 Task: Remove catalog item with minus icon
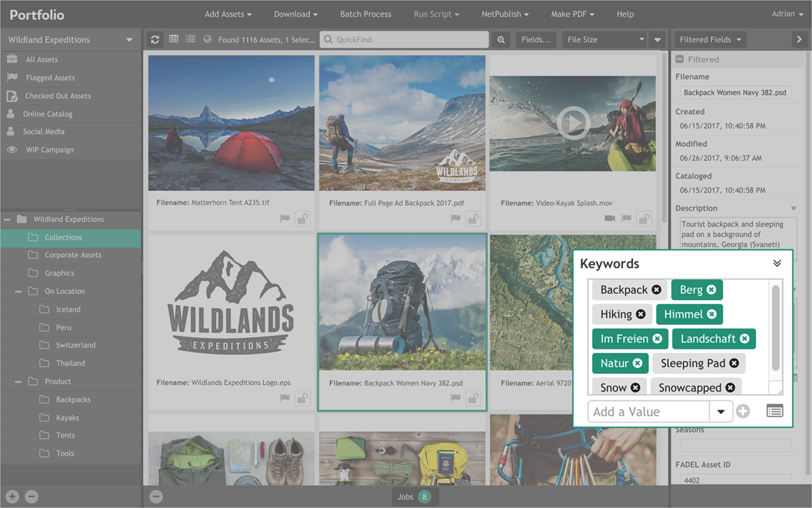[x=31, y=496]
